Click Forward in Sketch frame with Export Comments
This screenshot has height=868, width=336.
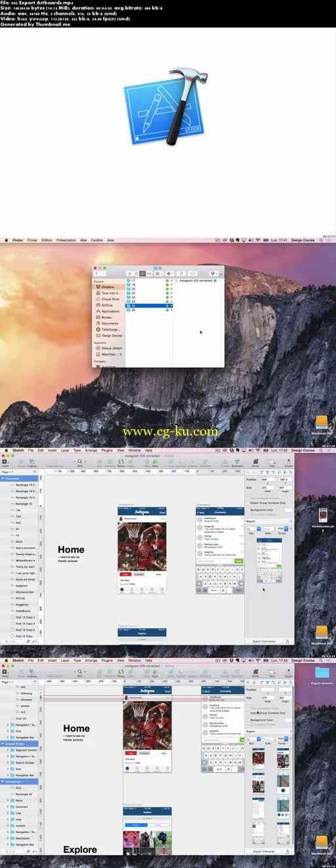(x=224, y=461)
